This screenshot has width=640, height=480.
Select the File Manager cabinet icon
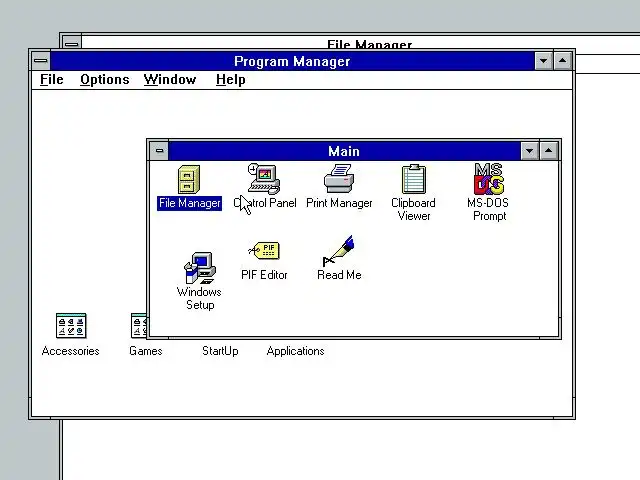[189, 179]
